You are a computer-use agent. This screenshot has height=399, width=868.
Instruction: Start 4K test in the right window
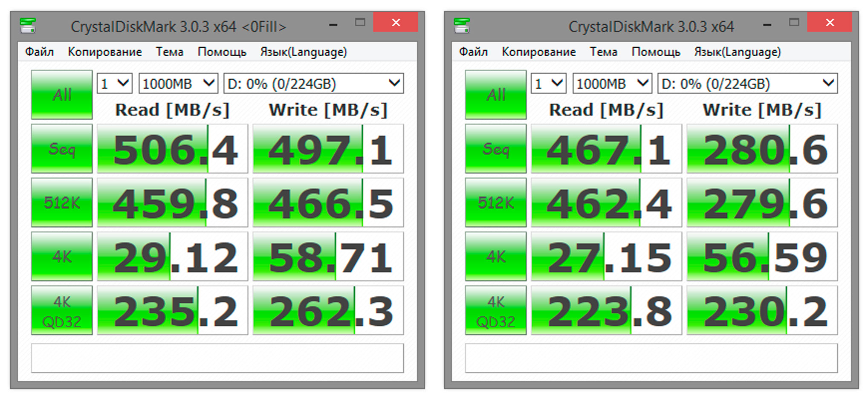click(x=496, y=256)
